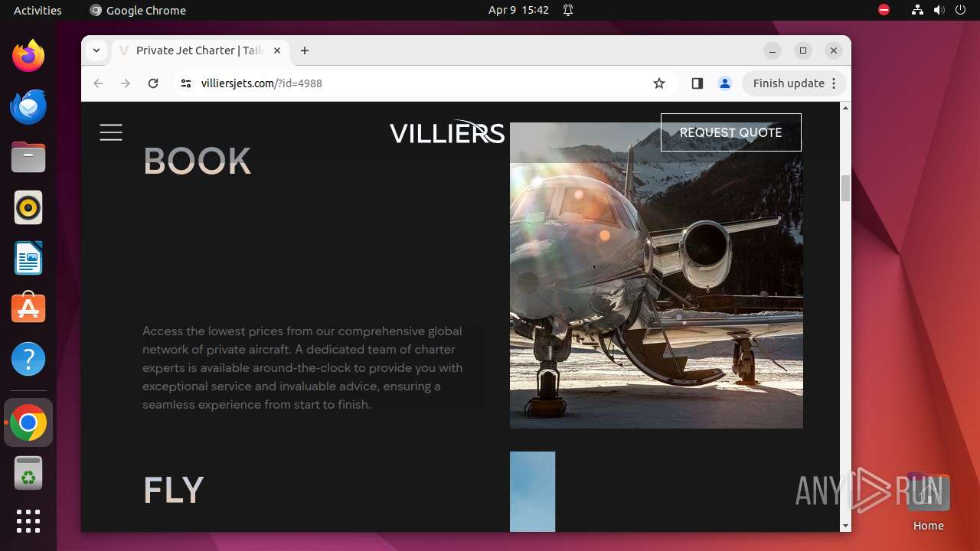Reload the page
This screenshot has height=551, width=980.
153,83
